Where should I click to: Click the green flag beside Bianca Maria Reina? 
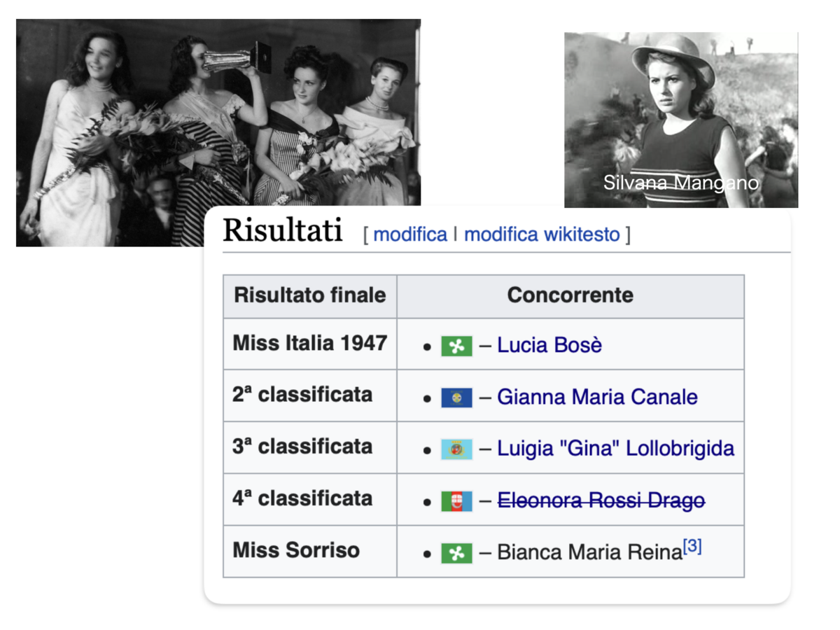pos(456,554)
